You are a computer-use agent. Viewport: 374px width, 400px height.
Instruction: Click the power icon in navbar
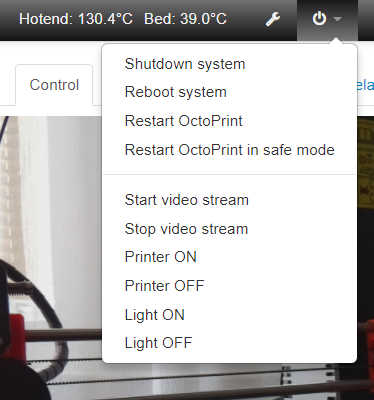319,19
